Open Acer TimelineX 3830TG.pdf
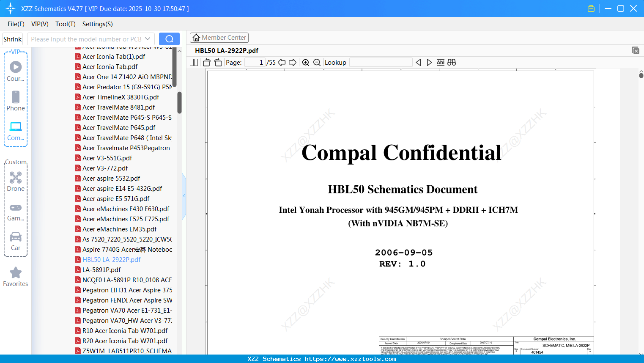 (121, 97)
